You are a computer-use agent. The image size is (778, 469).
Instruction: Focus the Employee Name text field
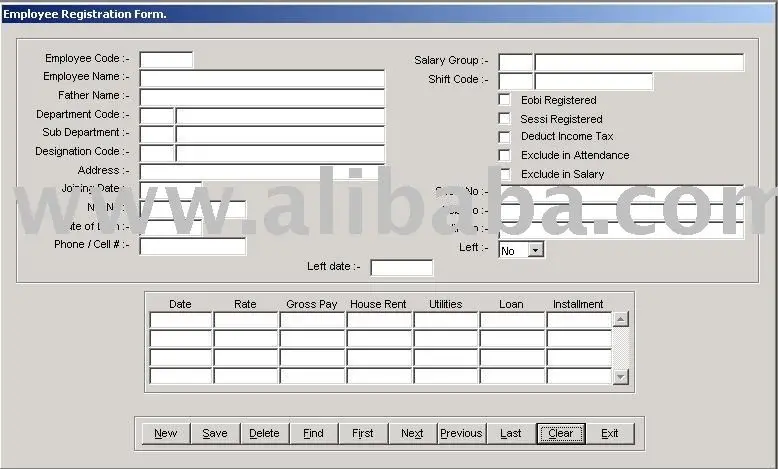(262, 78)
